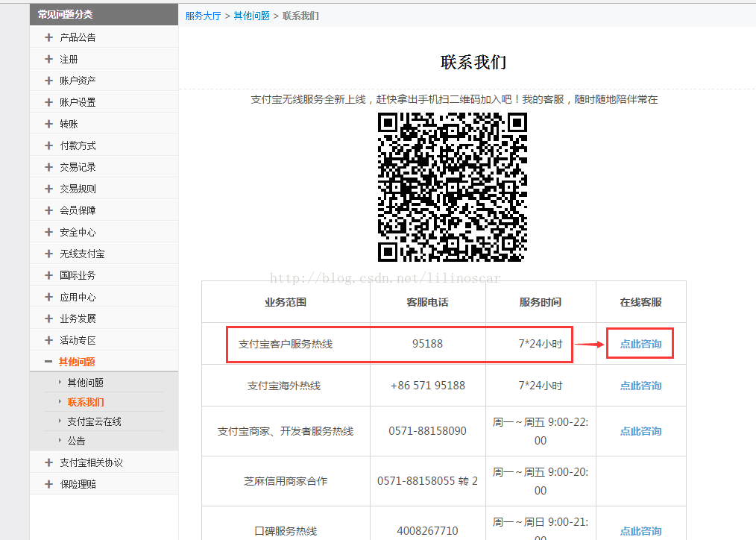
Task: Click 点此咨询 for 支付宝客户服务热线
Action: (640, 344)
